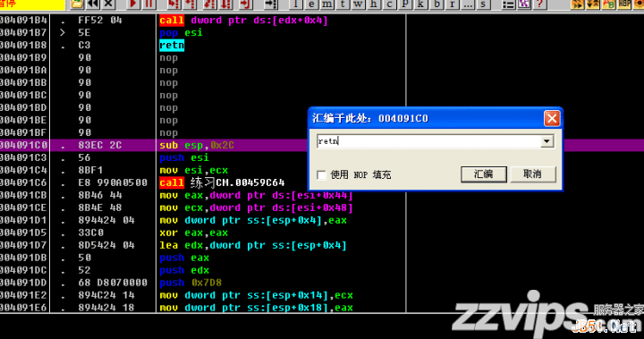This screenshot has height=339, width=644.
Task: Click inside the retn command input field
Action: click(x=428, y=141)
